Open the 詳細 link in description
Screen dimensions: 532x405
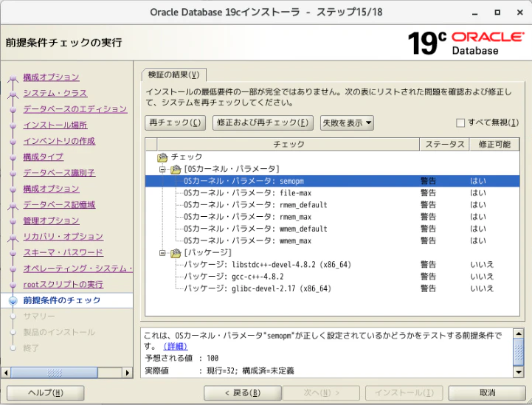(x=176, y=346)
